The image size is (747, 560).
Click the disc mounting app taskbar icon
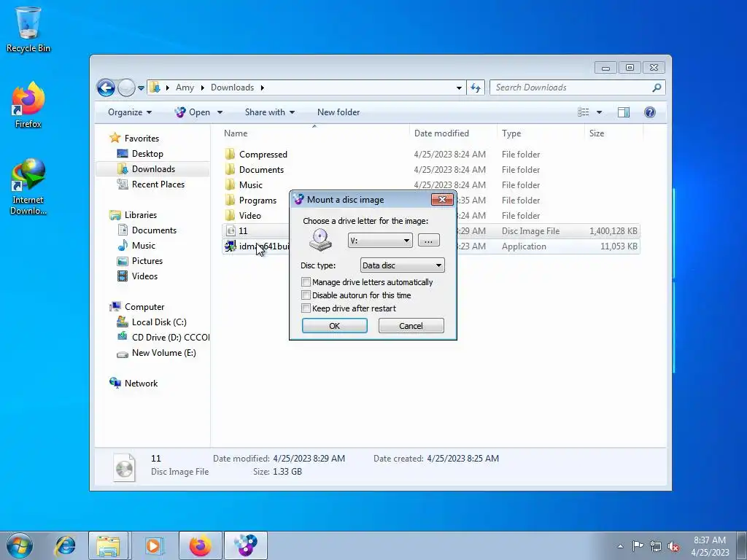246,545
